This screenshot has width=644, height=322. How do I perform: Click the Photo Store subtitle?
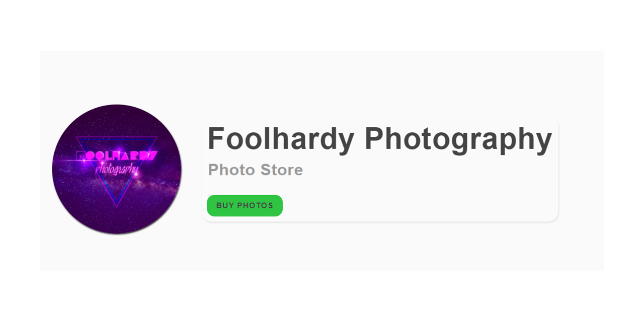(256, 170)
